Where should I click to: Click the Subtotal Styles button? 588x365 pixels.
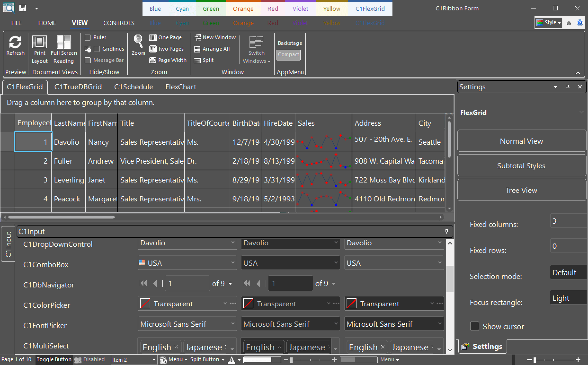tap(521, 166)
